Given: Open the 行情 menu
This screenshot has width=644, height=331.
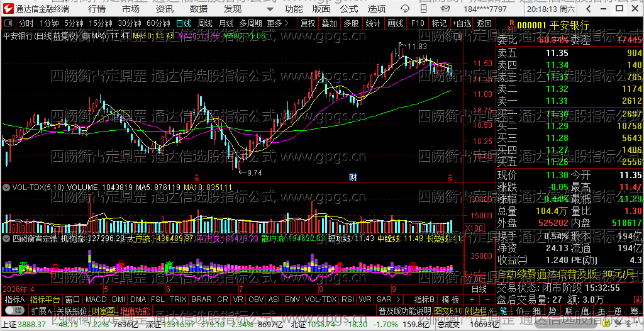Looking at the screenshot, I should point(96,9).
